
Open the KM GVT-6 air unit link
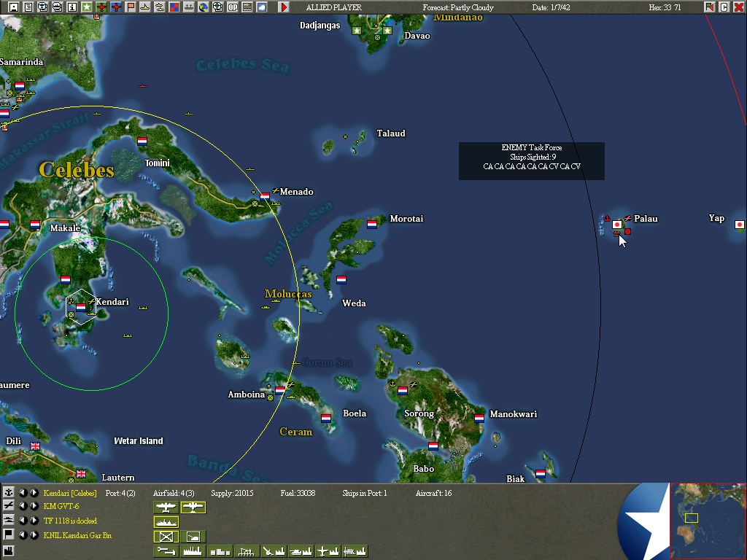[61, 506]
